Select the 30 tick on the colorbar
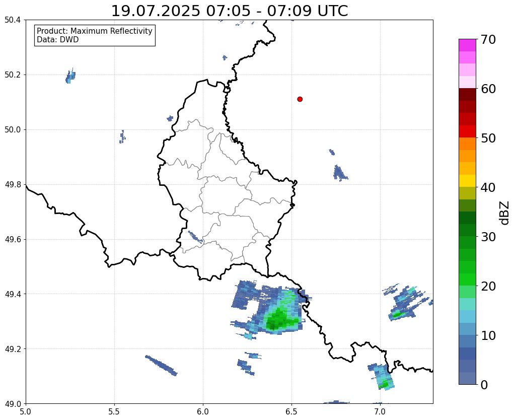 click(x=488, y=237)
